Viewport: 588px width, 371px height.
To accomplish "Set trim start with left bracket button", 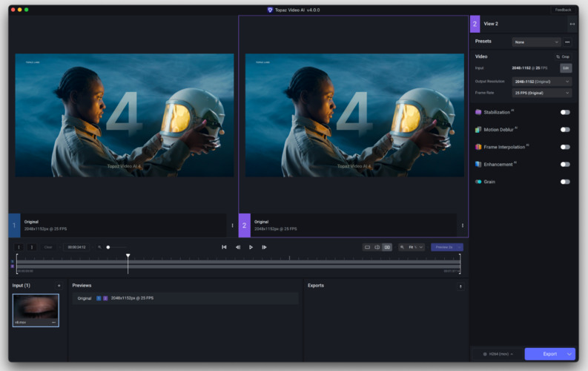I will click(x=19, y=247).
